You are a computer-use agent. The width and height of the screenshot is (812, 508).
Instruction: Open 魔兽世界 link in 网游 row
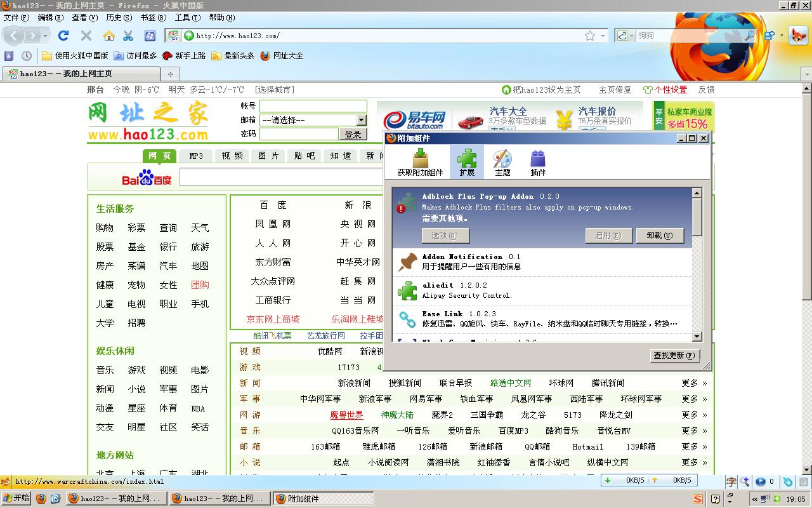coord(346,415)
